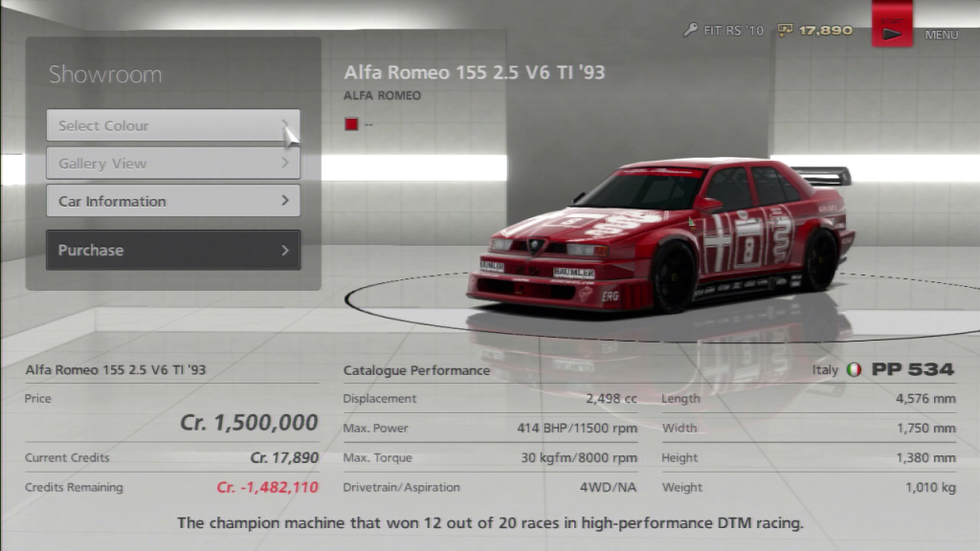Click the Max. Torque value 30 kgfm/8000 rpm

[x=579, y=458]
